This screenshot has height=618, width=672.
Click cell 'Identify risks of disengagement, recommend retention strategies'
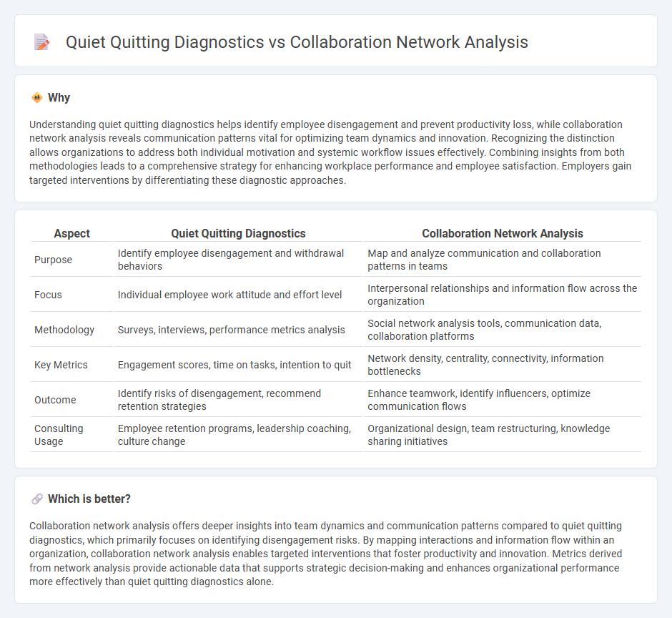238,400
